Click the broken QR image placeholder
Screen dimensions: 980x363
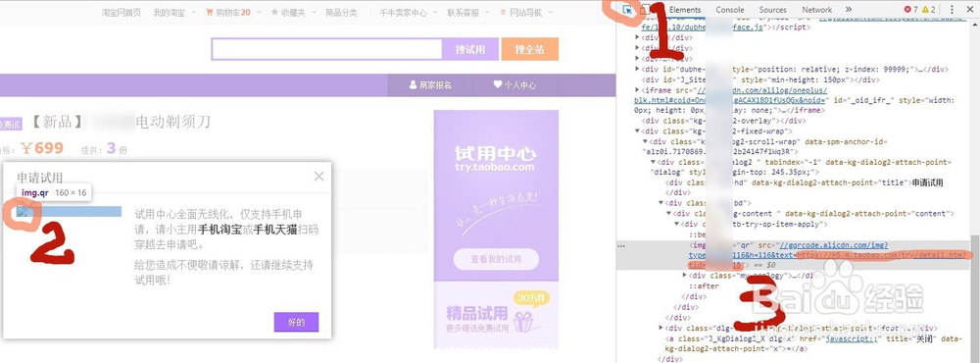pyautogui.click(x=22, y=212)
